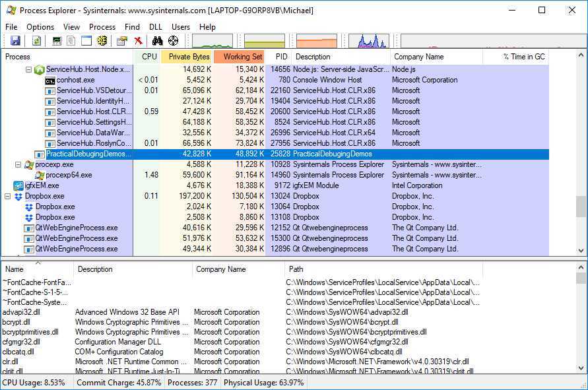
Task: Click the process list scroll up arrow
Action: click(581, 55)
